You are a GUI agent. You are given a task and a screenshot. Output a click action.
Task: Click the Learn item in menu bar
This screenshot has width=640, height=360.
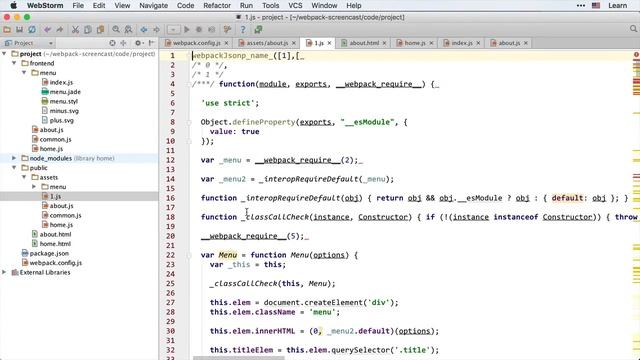pyautogui.click(x=617, y=6)
